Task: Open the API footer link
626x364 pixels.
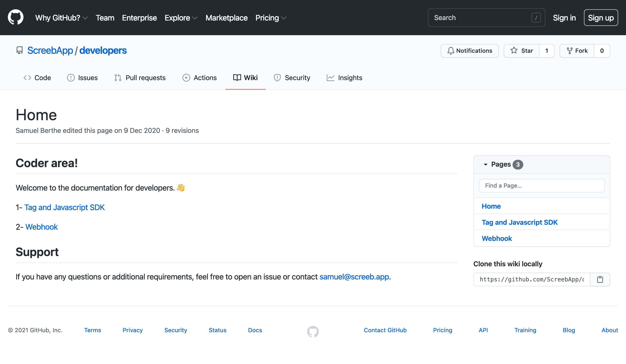Action: pos(483,330)
